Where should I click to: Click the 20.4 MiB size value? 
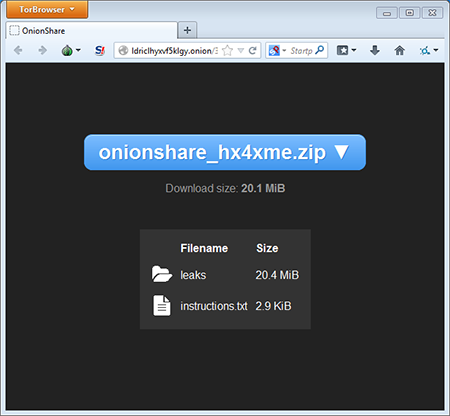(277, 275)
